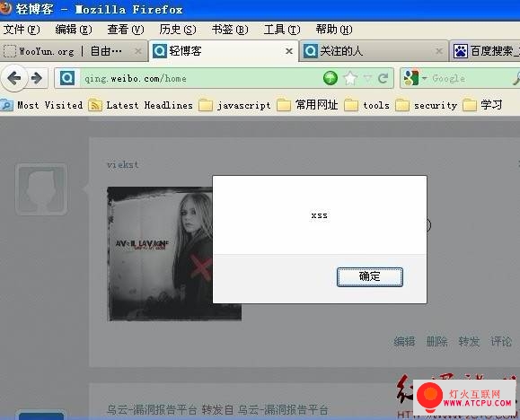
Task: Open the javascript bookmarks folder
Action: click(234, 105)
